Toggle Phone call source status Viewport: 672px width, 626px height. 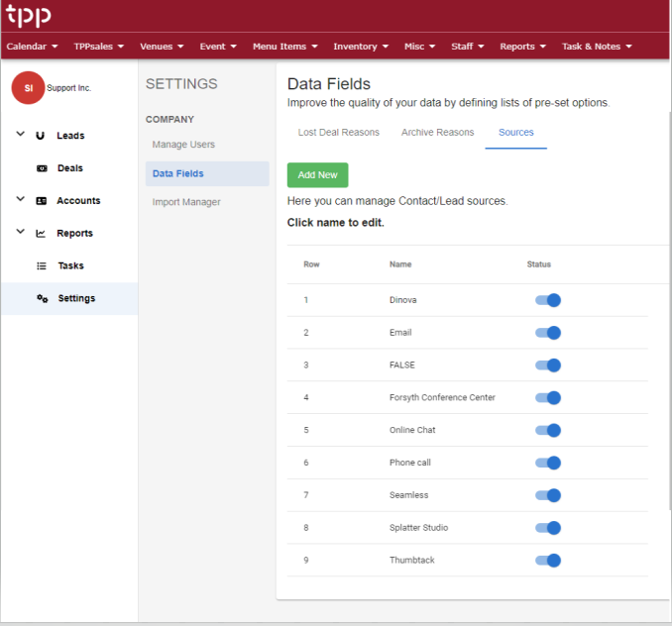548,463
